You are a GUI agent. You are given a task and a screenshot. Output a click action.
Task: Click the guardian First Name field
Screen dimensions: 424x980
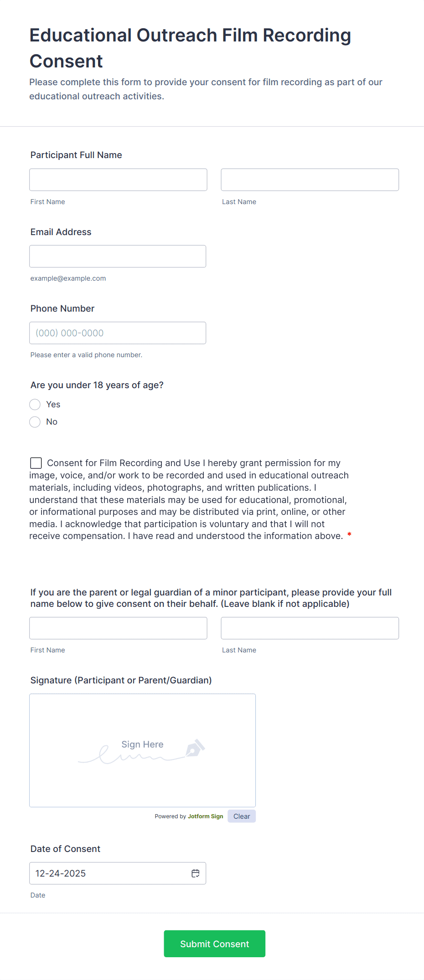click(118, 628)
